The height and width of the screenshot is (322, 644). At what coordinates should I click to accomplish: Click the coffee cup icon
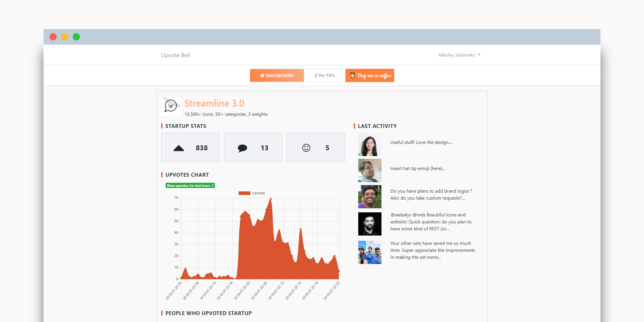pos(352,75)
